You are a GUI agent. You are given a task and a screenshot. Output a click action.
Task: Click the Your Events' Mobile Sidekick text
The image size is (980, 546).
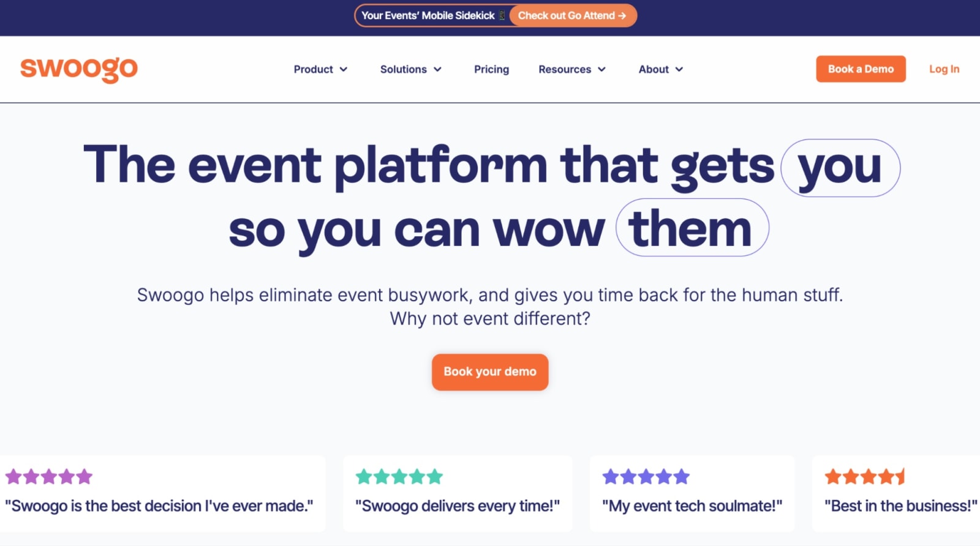pyautogui.click(x=428, y=15)
